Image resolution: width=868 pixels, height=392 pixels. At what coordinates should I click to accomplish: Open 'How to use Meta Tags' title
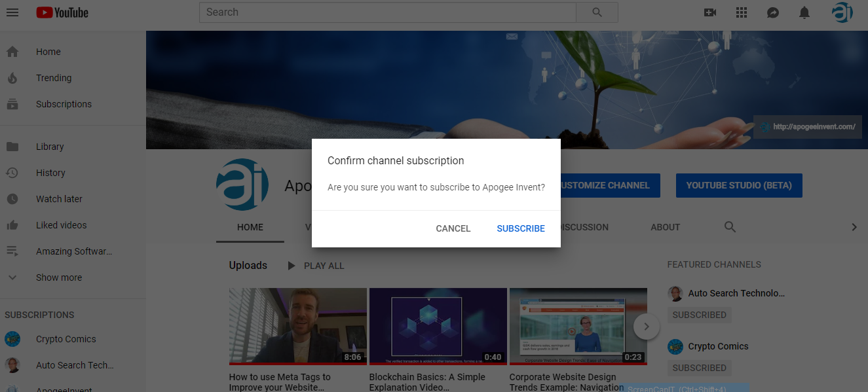point(280,382)
